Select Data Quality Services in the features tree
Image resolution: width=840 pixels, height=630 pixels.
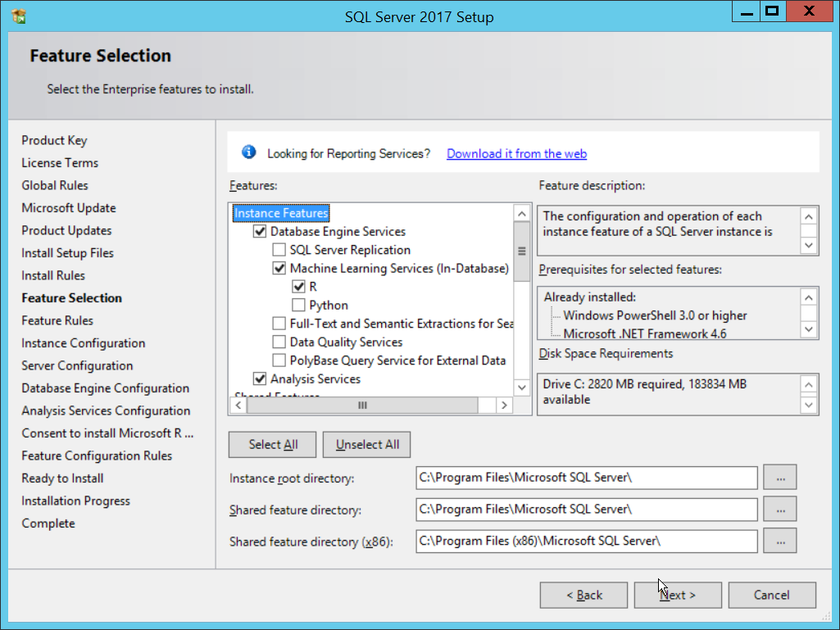[x=346, y=342]
